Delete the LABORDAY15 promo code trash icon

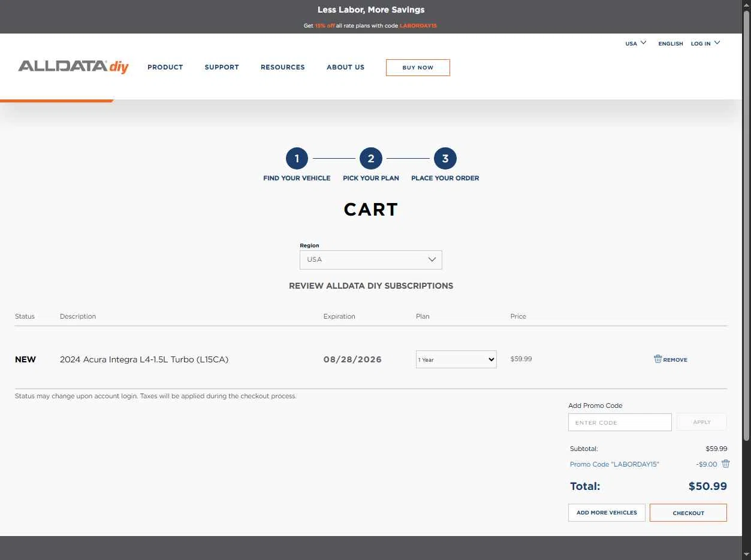click(725, 464)
